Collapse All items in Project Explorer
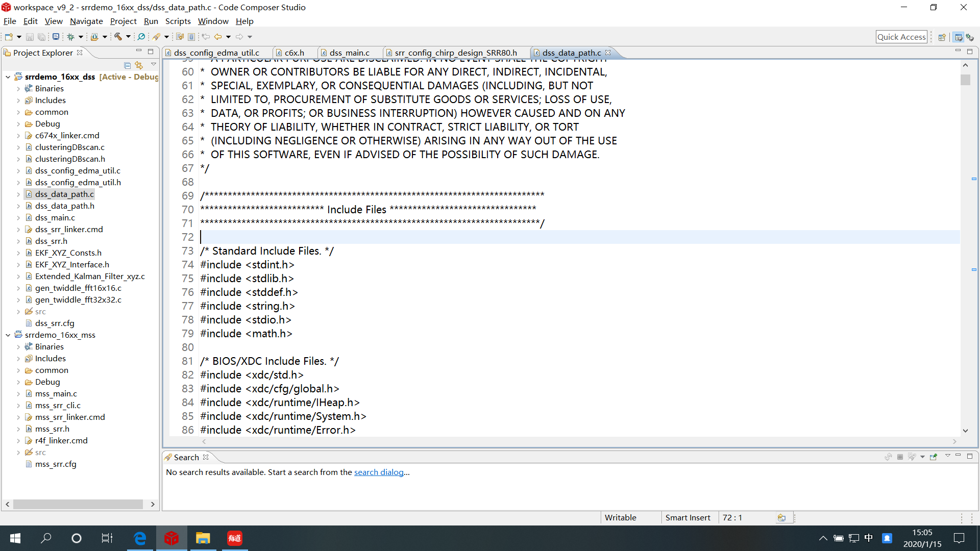 (127, 65)
